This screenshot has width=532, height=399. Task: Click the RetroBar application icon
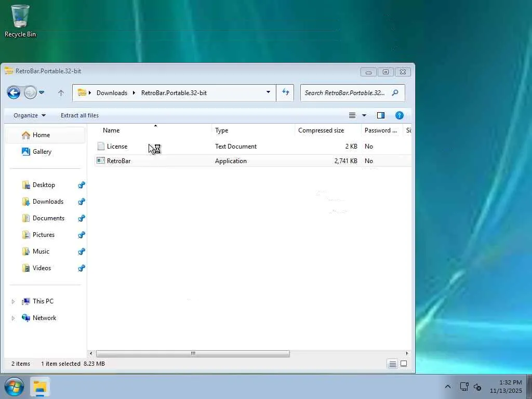point(101,161)
